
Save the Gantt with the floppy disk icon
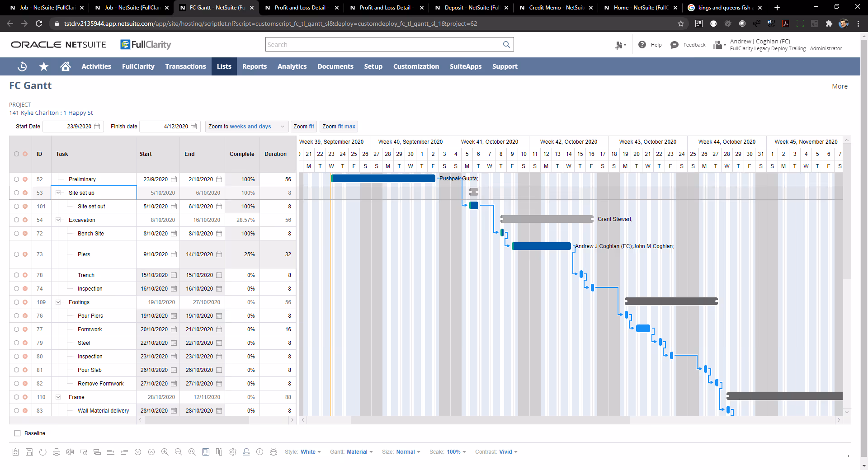click(x=29, y=452)
